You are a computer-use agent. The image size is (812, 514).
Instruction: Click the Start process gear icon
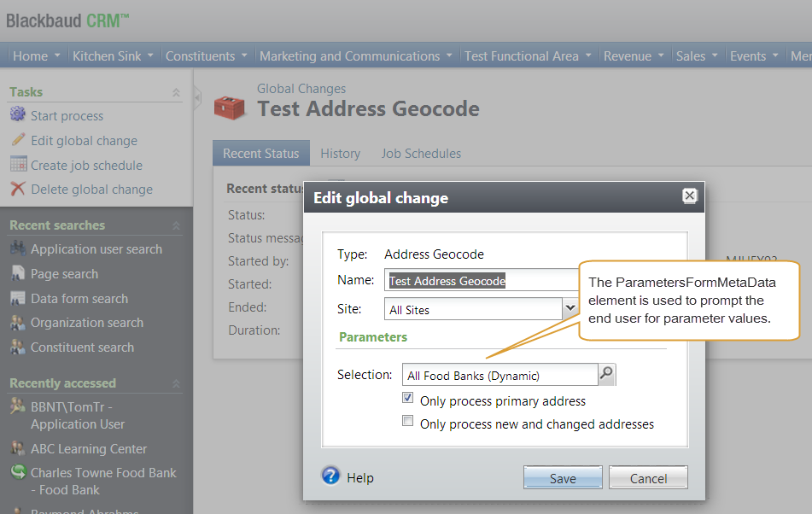pyautogui.click(x=17, y=115)
